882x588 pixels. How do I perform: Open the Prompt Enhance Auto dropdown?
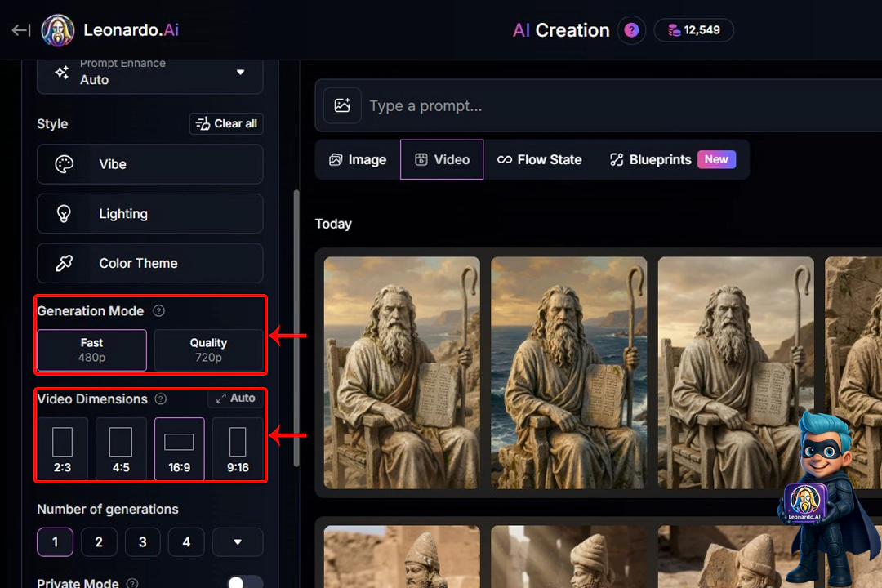150,73
